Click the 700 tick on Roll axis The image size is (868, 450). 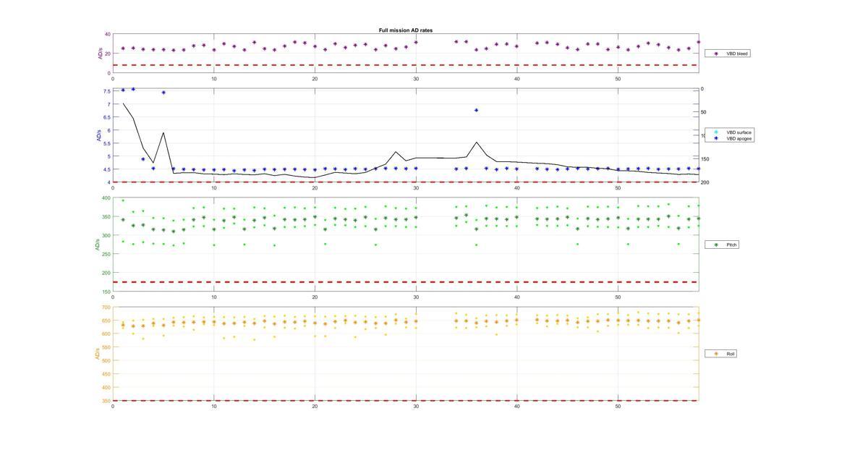pos(106,307)
